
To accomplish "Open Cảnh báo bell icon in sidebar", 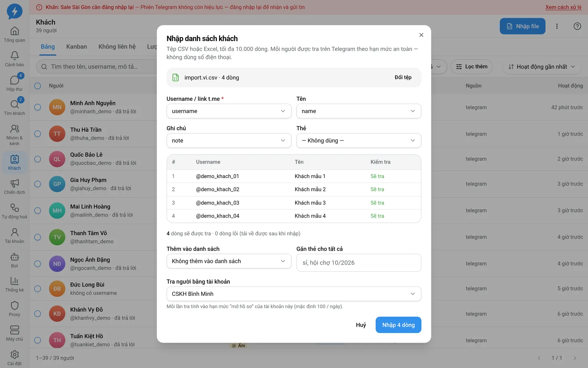I will coord(15,56).
